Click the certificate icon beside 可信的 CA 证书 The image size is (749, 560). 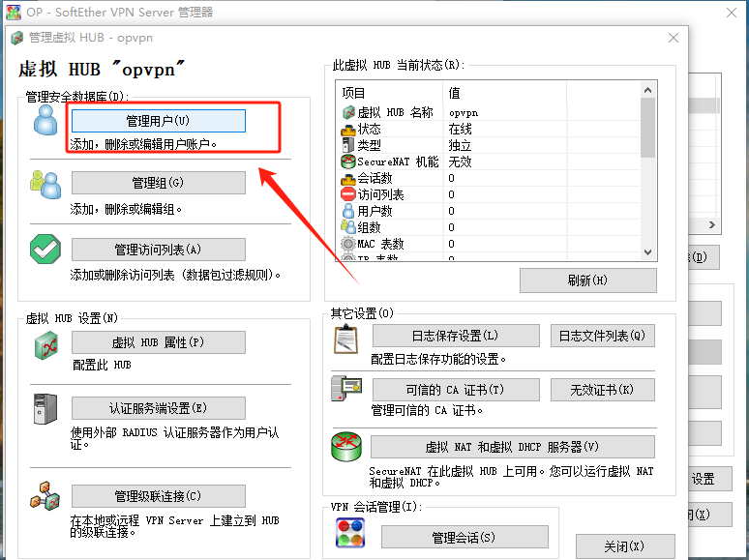click(346, 391)
